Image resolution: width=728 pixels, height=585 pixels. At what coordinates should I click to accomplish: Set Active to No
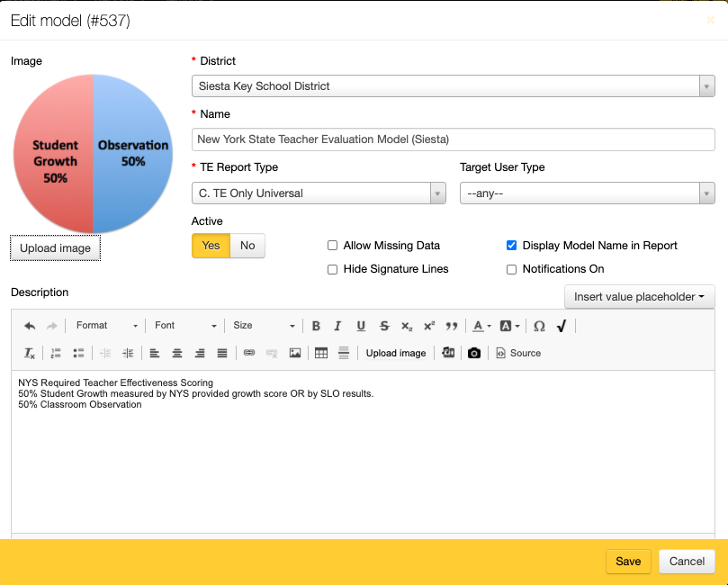pos(247,246)
